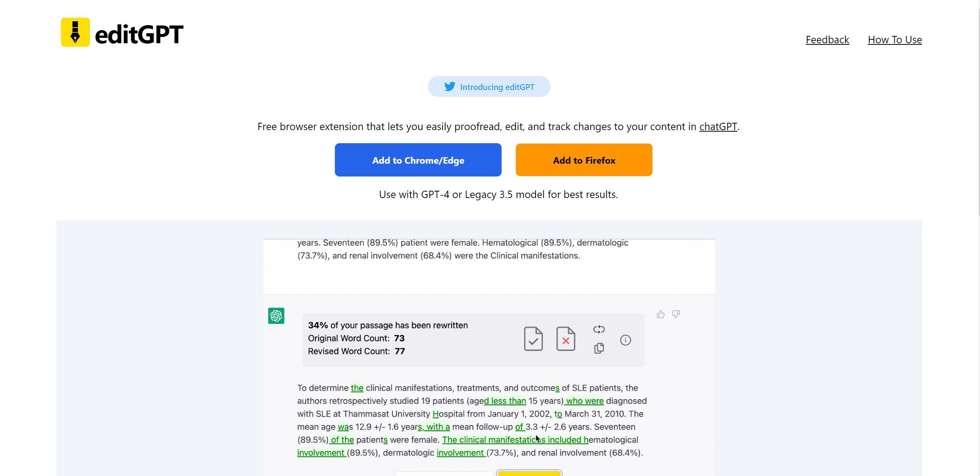Click the thumbs down icon
980x476 pixels.
676,314
